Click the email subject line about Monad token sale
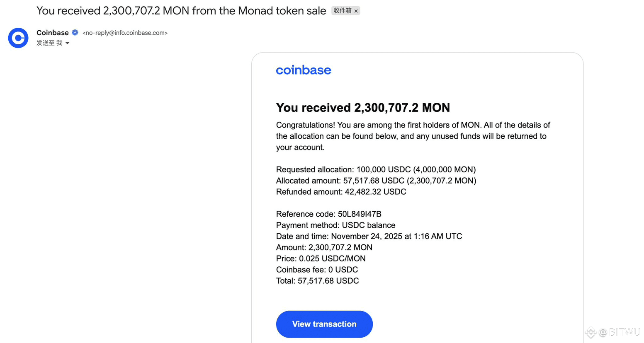Image resolution: width=644 pixels, height=343 pixels. tap(181, 11)
